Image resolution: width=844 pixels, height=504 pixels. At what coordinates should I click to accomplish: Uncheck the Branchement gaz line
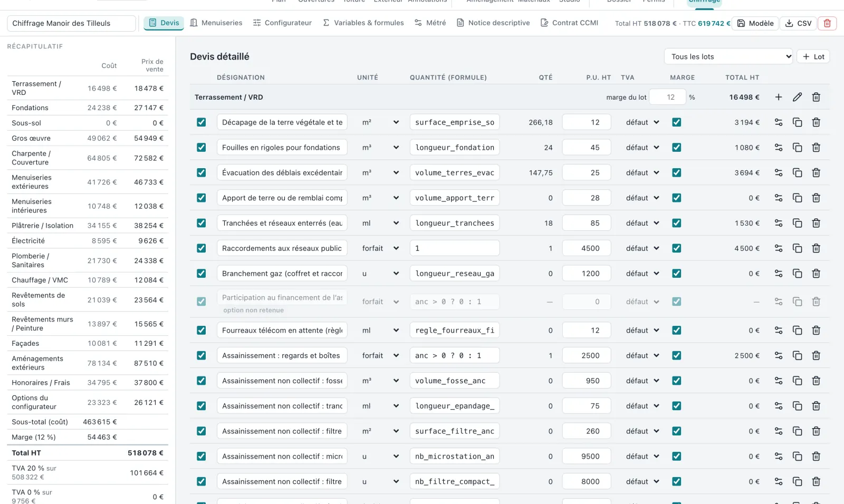point(201,274)
